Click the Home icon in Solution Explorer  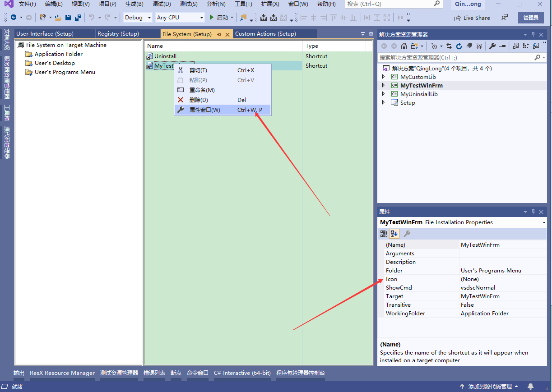point(404,46)
